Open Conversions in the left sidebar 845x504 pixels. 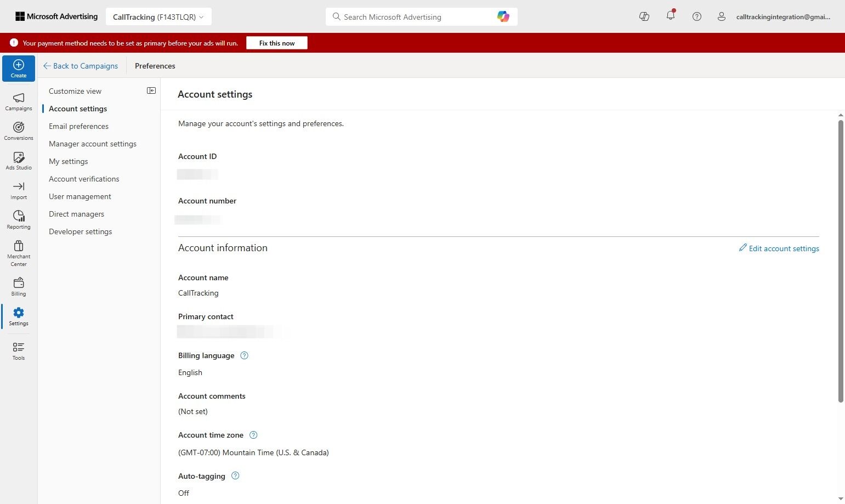coord(19,131)
